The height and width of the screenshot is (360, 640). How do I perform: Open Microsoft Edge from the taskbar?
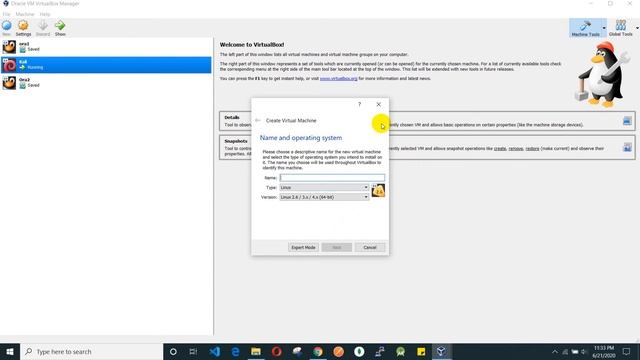click(x=235, y=351)
